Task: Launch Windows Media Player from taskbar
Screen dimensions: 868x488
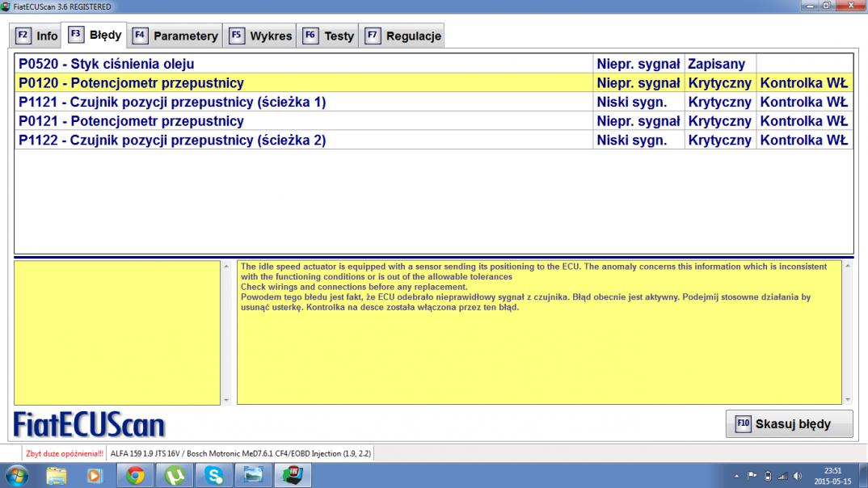Action: (x=95, y=475)
